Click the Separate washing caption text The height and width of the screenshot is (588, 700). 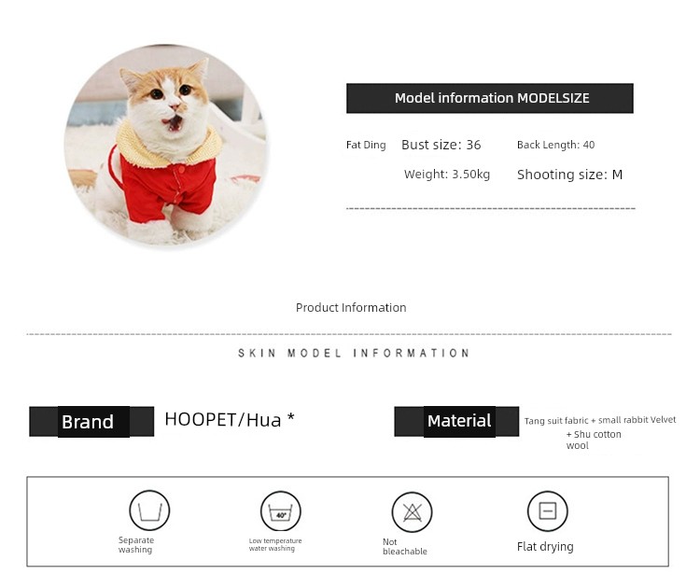[x=136, y=545]
